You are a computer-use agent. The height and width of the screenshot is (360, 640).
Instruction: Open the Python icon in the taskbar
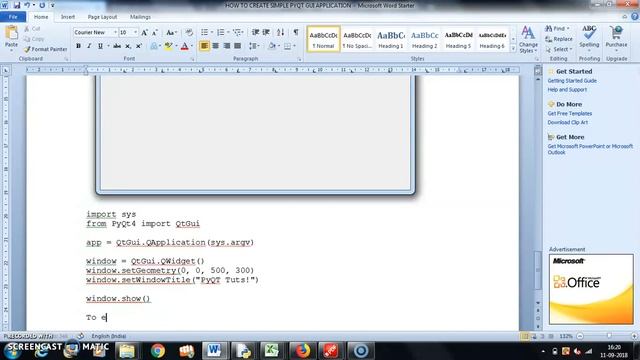(243, 351)
